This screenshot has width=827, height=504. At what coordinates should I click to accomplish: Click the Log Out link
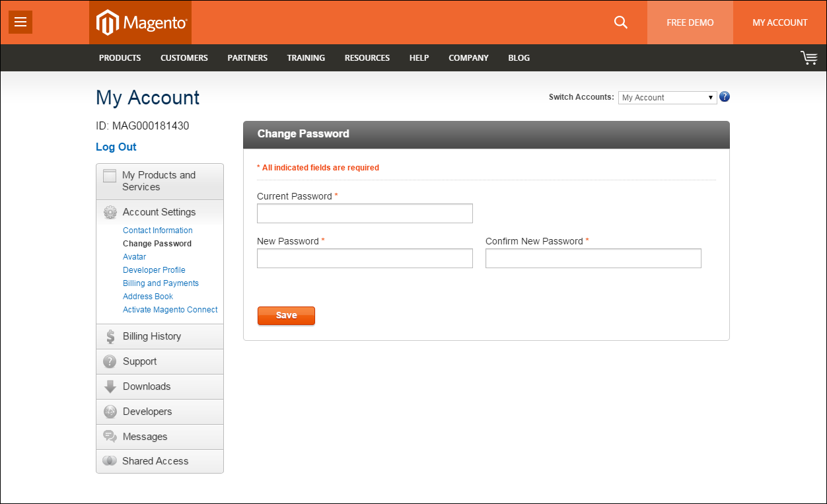[x=116, y=147]
